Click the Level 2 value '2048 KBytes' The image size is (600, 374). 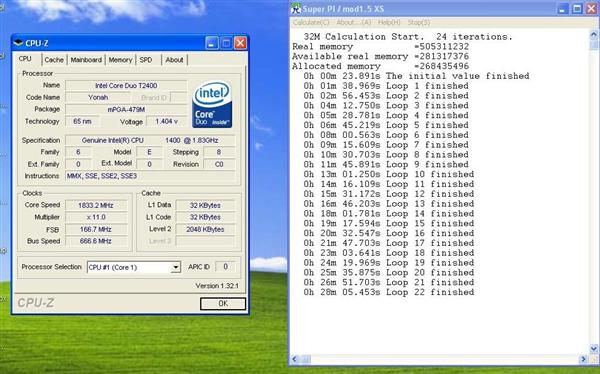205,229
